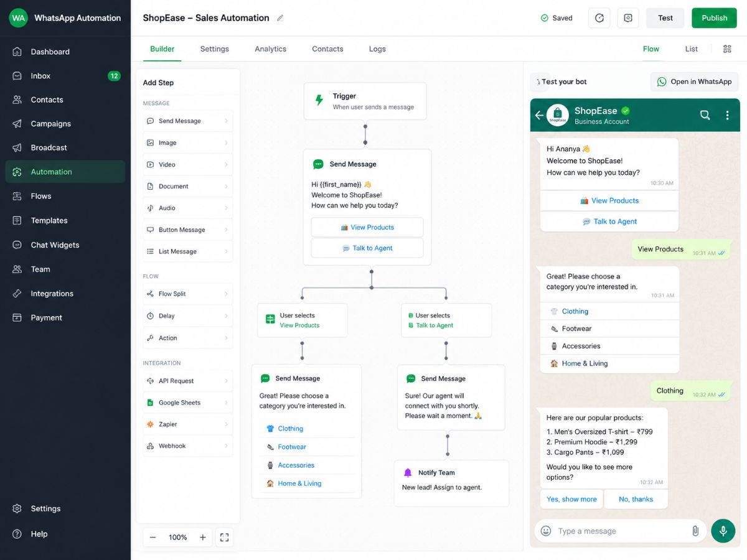The height and width of the screenshot is (560, 747).
Task: Click the emoji icon in message box
Action: (x=546, y=531)
